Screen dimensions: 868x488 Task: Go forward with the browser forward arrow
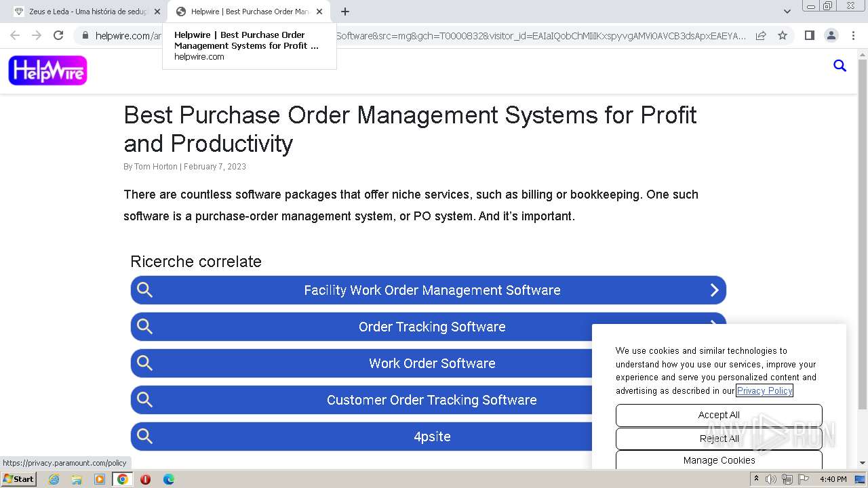[x=37, y=35]
